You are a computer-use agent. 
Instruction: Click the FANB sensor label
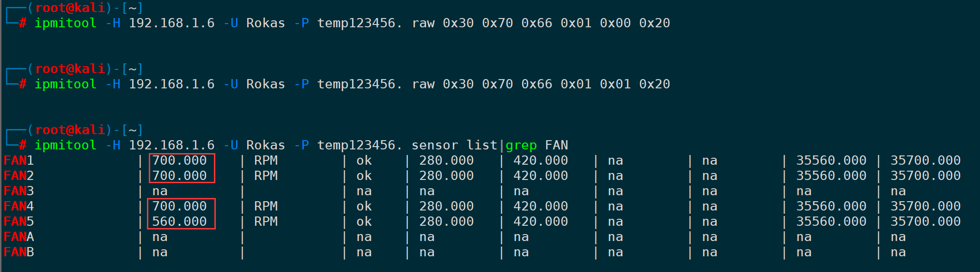click(x=19, y=252)
